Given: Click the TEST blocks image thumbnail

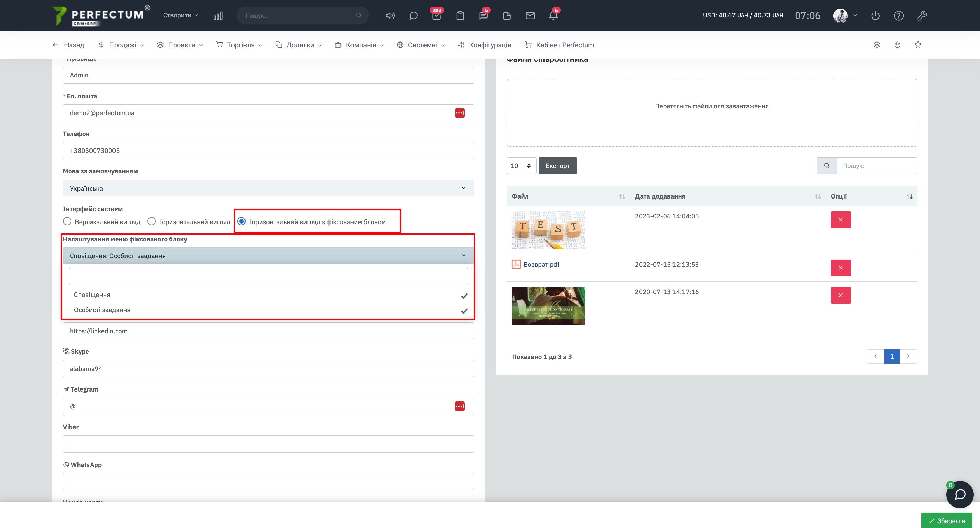Looking at the screenshot, I should point(548,230).
